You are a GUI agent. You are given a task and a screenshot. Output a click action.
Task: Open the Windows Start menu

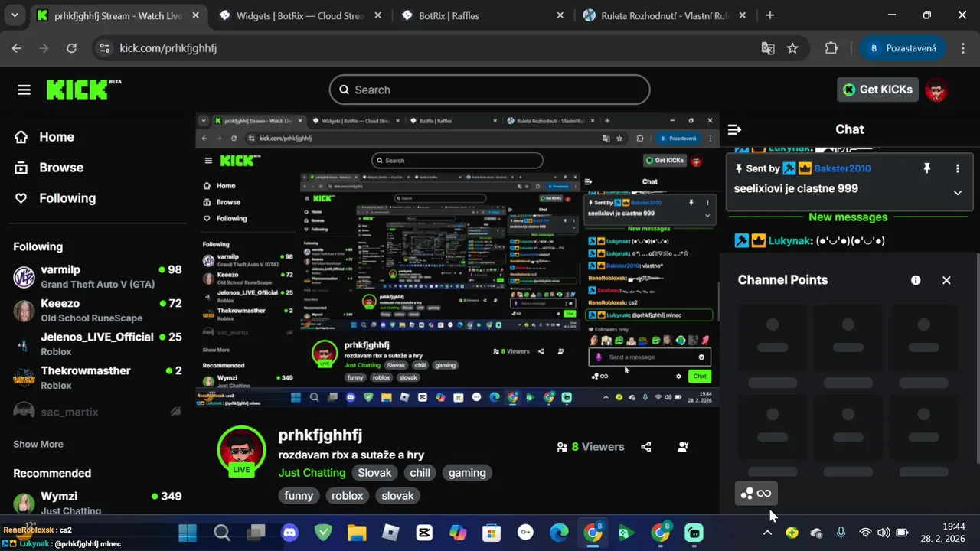[188, 533]
